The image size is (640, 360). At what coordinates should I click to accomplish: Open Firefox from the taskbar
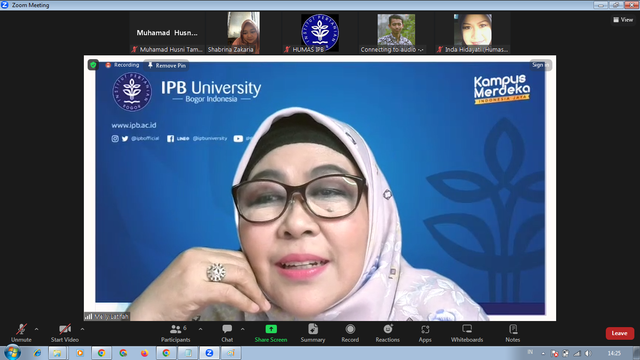tap(144, 353)
